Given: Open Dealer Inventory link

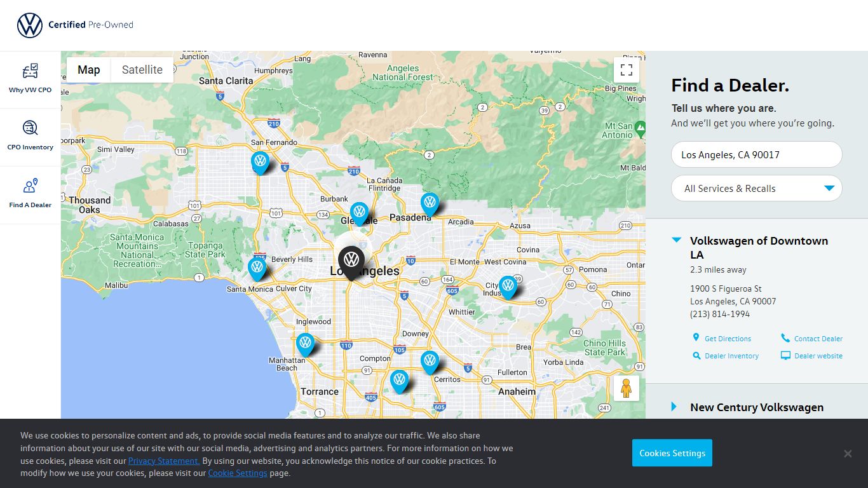Looking at the screenshot, I should coord(731,356).
